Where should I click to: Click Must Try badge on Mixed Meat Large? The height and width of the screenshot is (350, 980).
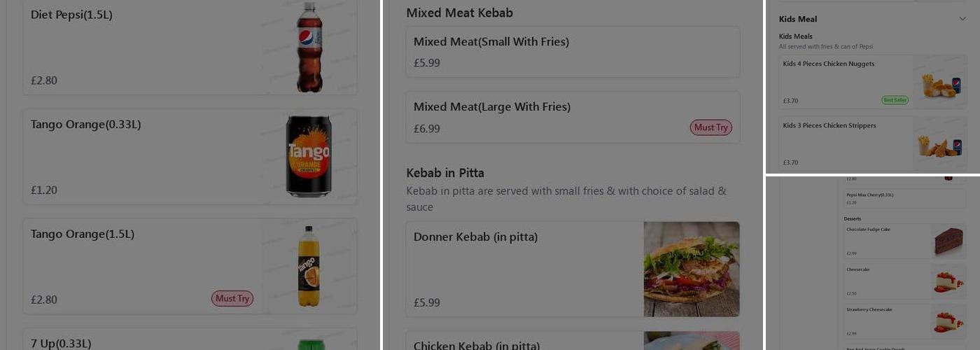coord(710,127)
